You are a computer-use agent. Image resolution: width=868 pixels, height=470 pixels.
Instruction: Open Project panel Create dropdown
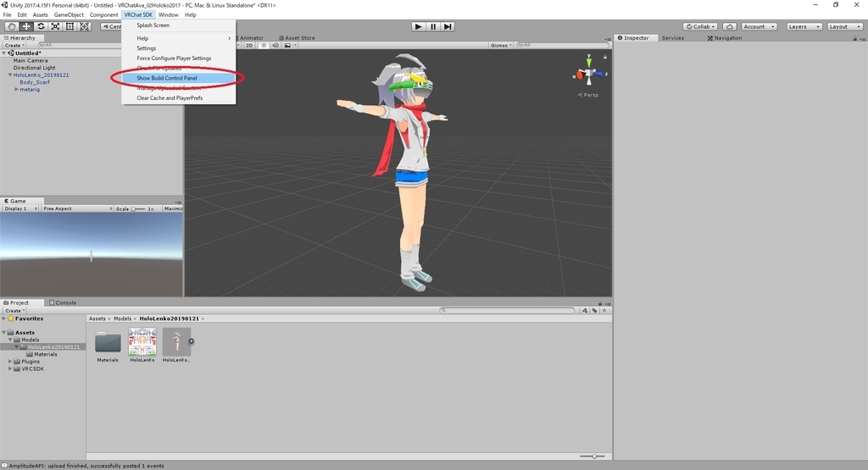click(14, 311)
